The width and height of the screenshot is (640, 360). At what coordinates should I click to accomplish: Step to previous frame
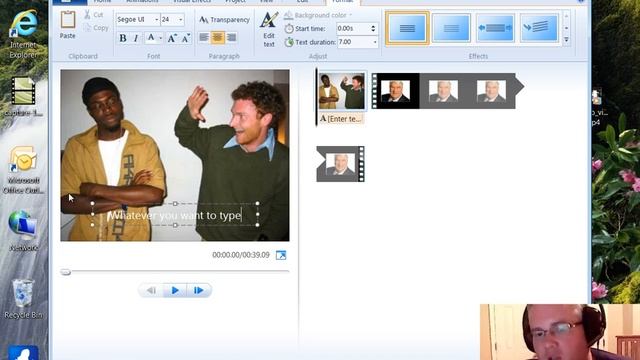point(151,290)
